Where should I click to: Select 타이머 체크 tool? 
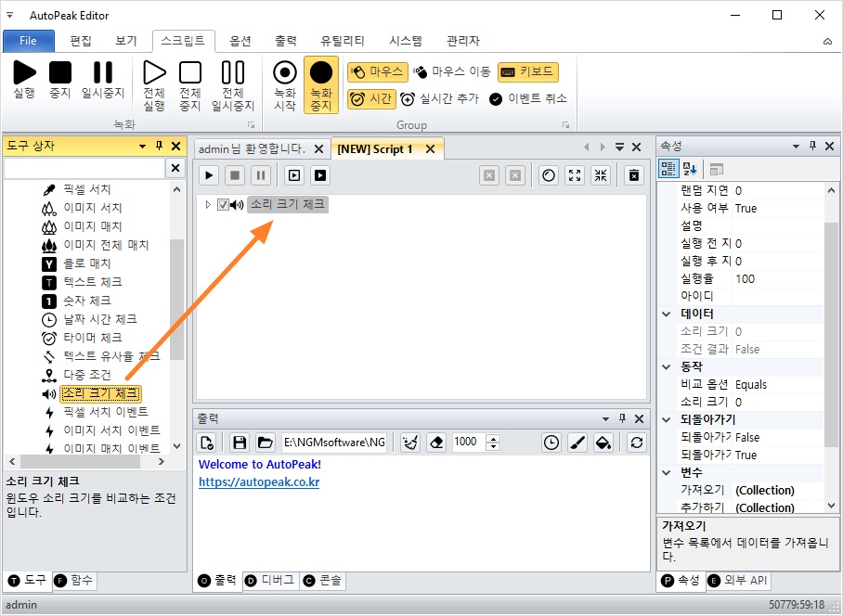coord(93,338)
